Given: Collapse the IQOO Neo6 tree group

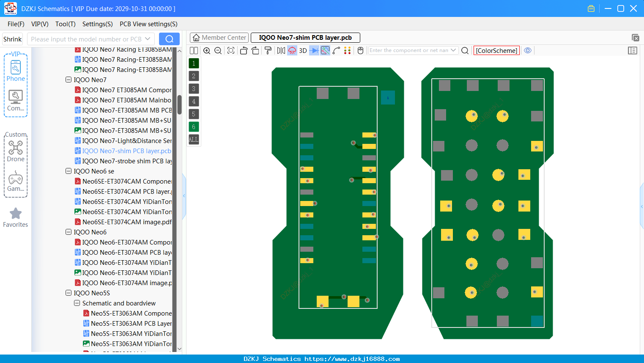Looking at the screenshot, I should point(69,232).
